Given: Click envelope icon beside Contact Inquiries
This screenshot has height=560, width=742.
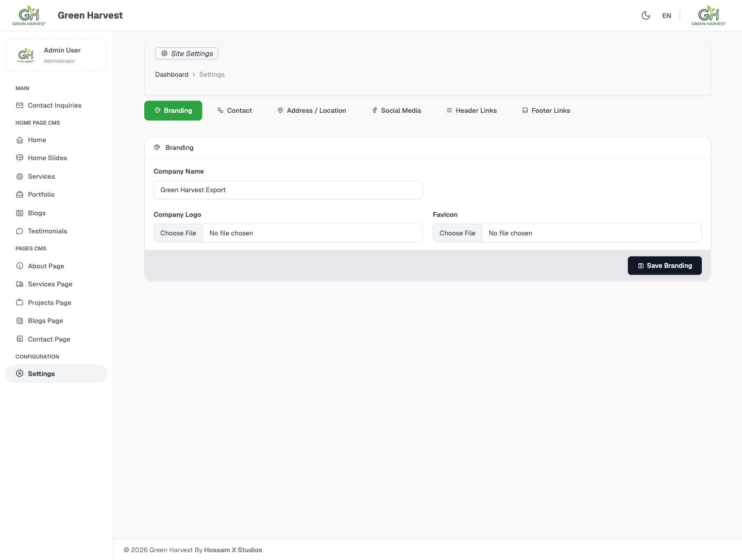Looking at the screenshot, I should click(20, 105).
